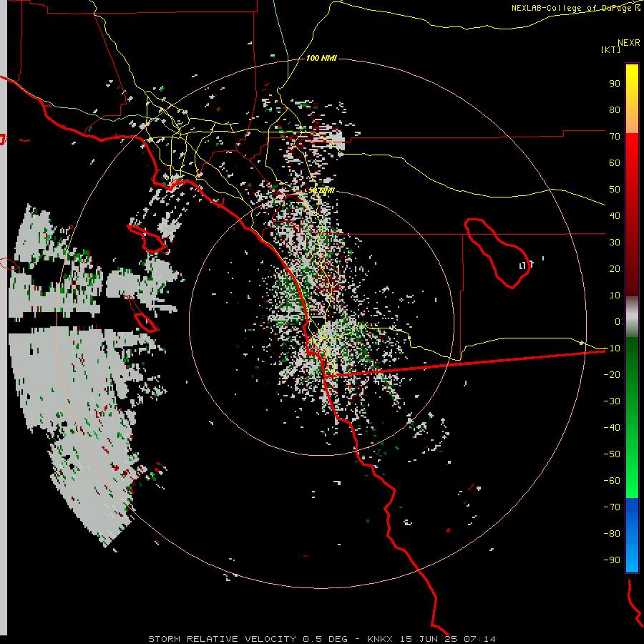Select the 60 value on the velocity scale
This screenshot has width=644, height=644.
(x=615, y=162)
